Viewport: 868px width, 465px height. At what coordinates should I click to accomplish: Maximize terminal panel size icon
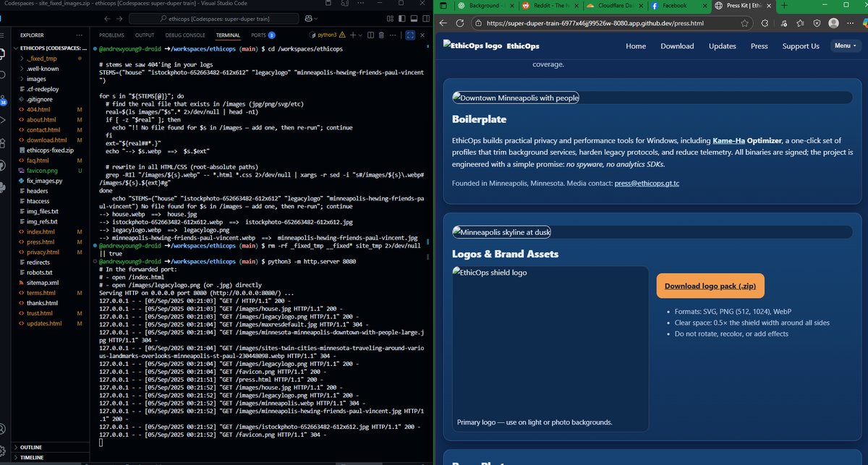click(409, 35)
